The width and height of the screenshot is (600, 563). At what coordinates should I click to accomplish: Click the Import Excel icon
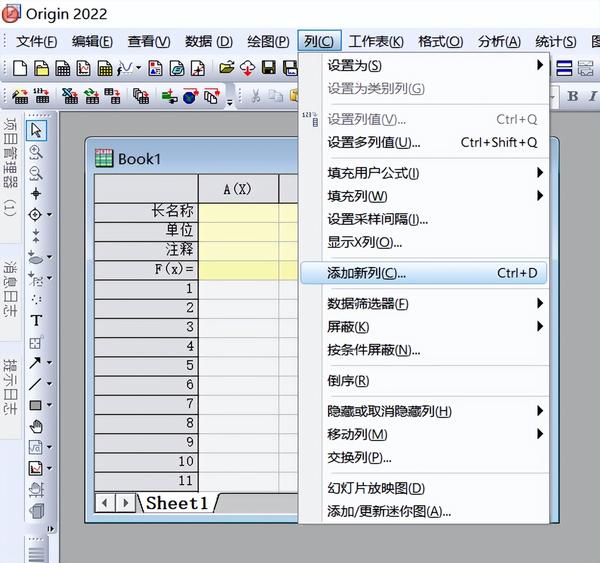point(70,96)
